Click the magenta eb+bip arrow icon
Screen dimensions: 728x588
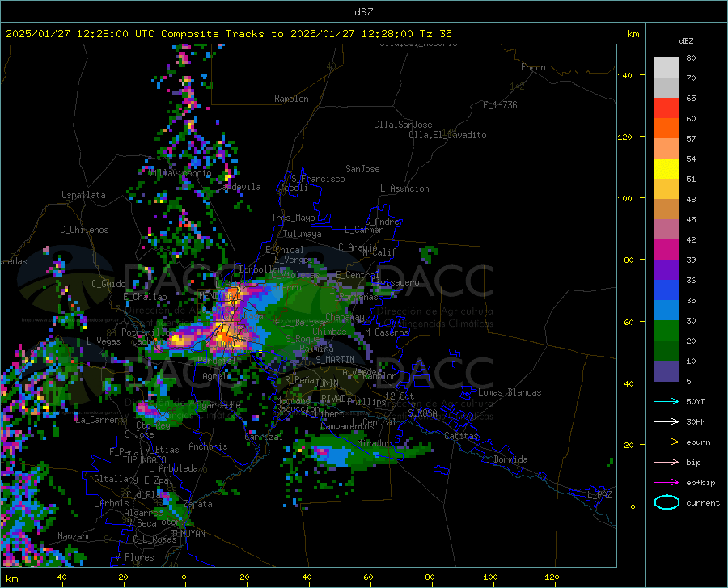tap(667, 483)
